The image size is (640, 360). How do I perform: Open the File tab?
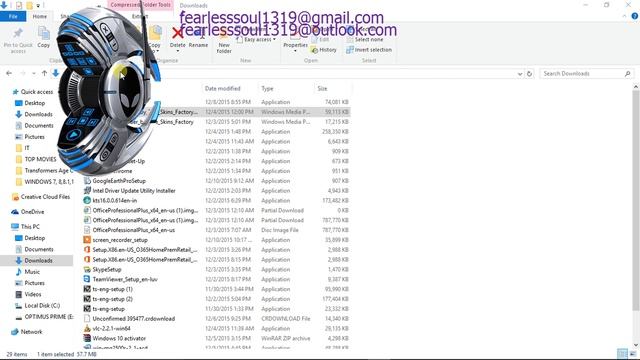(x=13, y=16)
